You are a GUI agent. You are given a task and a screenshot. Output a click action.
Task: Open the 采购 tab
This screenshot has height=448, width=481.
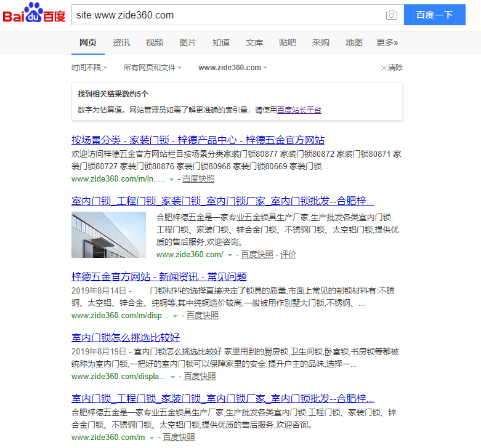[321, 42]
